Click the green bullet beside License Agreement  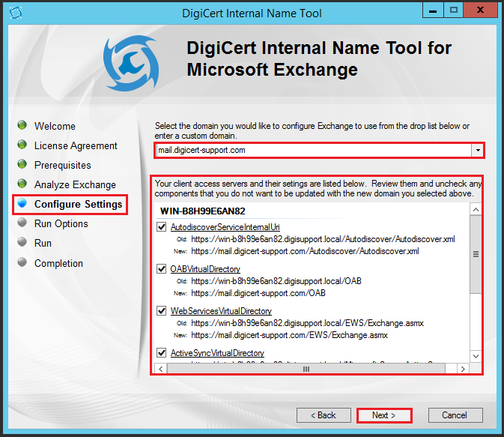tap(22, 145)
